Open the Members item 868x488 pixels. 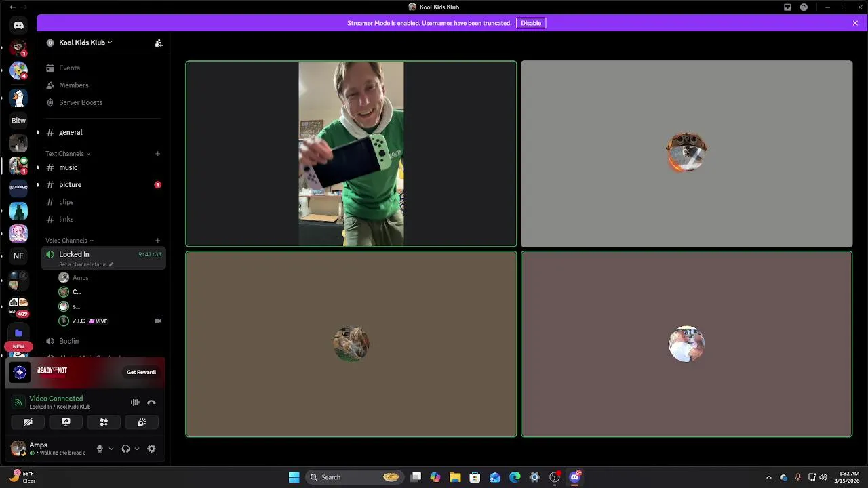[103, 85]
